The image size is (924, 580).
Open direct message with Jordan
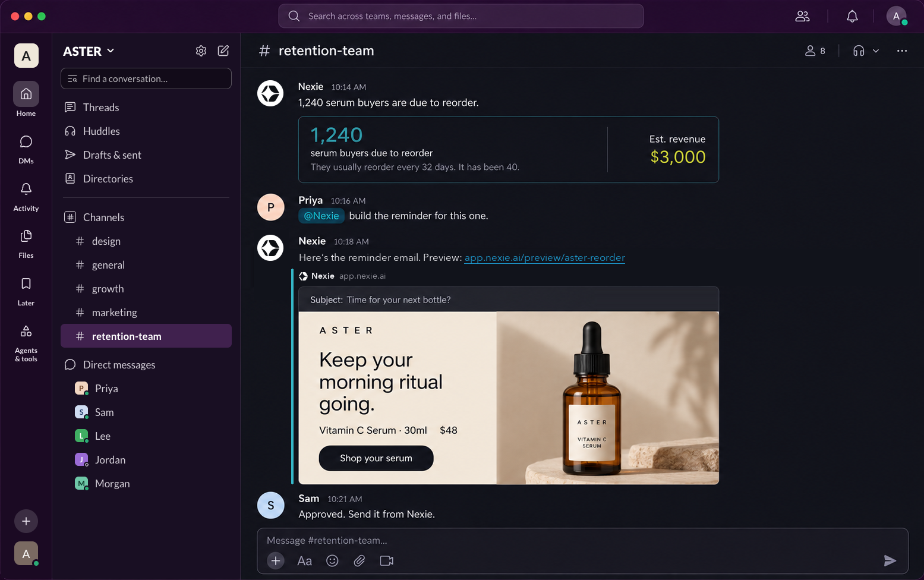coord(146,460)
